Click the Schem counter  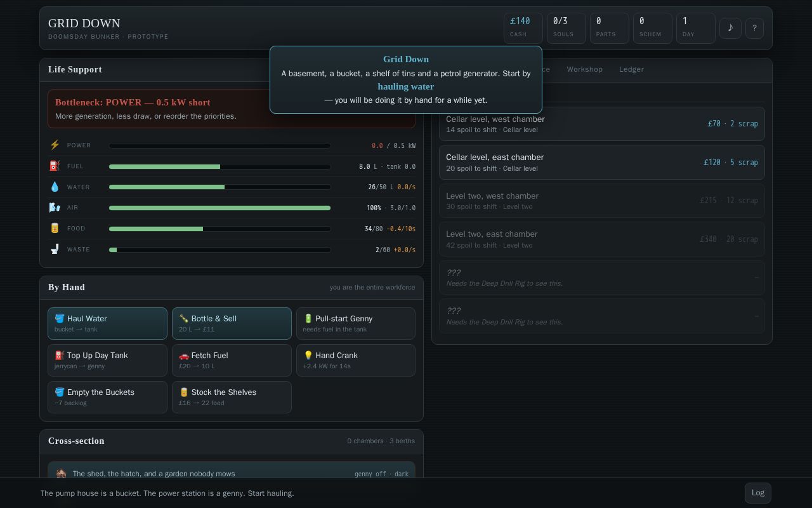pos(653,28)
